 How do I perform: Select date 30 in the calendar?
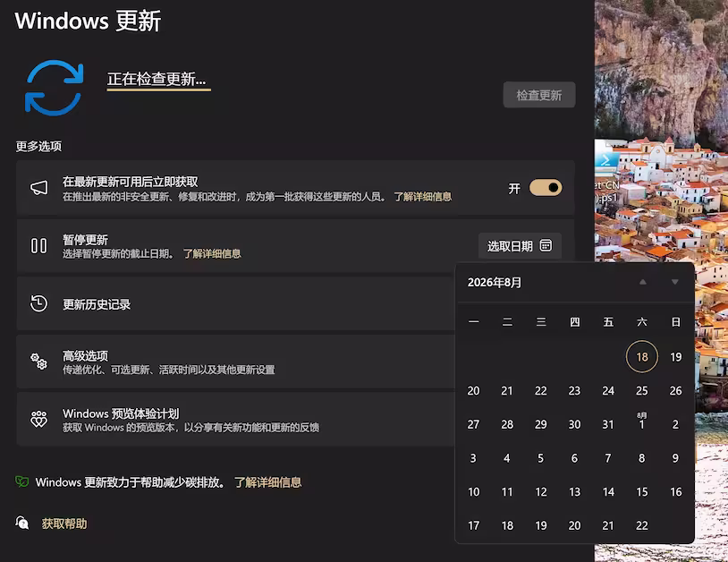[x=575, y=424]
